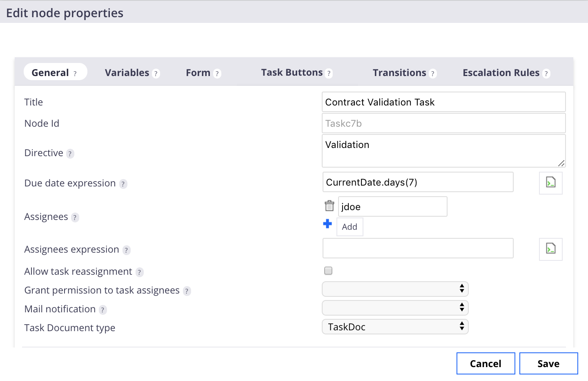
Task: Show help icon next to Due date expression
Action: click(123, 184)
